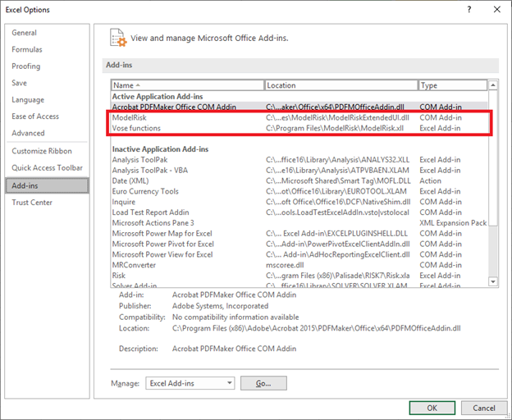Click the ANALYS32.XLL location path
This screenshot has height=420, width=512.
coord(337,160)
